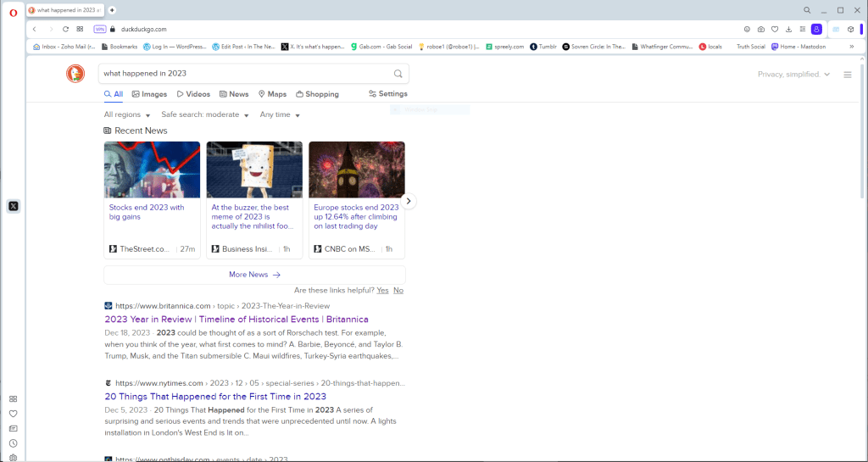This screenshot has height=462, width=868.
Task: Reload the page with refresh icon
Action: 65,29
